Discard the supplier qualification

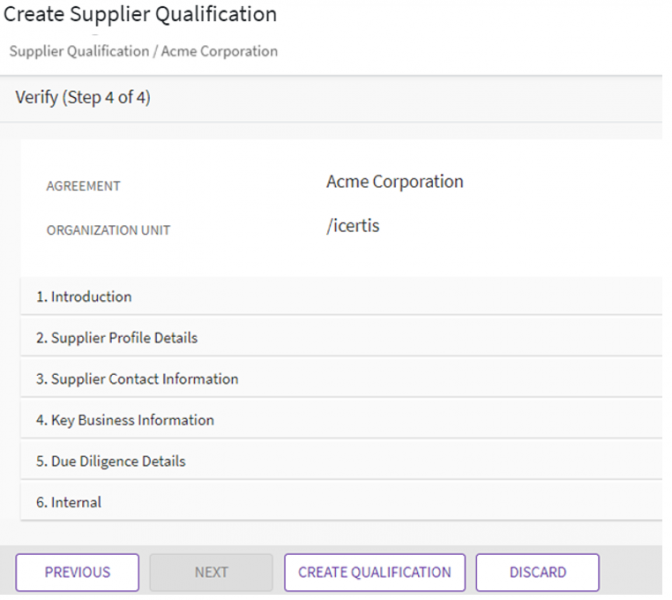[x=537, y=573]
